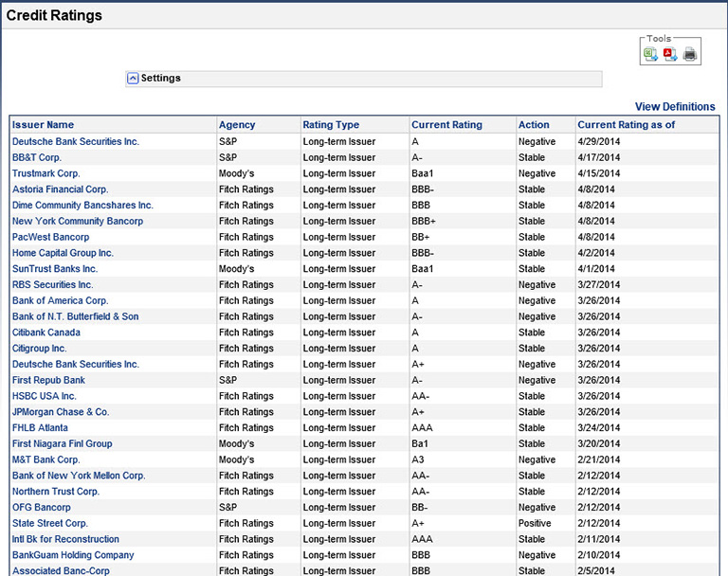View State Street Corp. issuer
The width and height of the screenshot is (728, 576).
50,524
